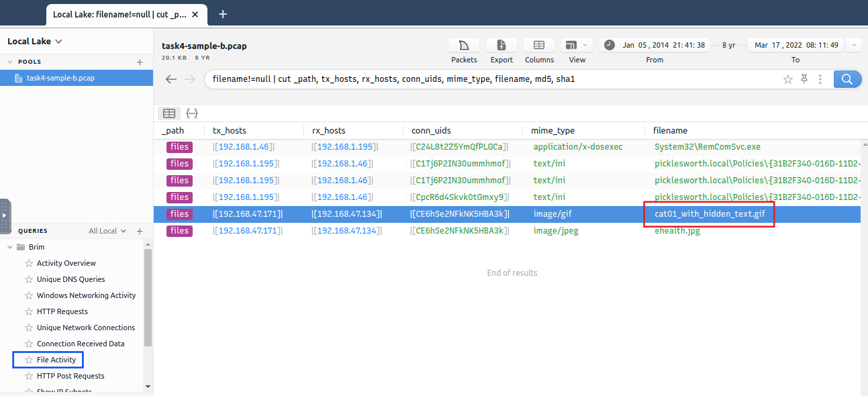Run Connection Received Data query
Screen dimensions: 868x396
click(81, 344)
